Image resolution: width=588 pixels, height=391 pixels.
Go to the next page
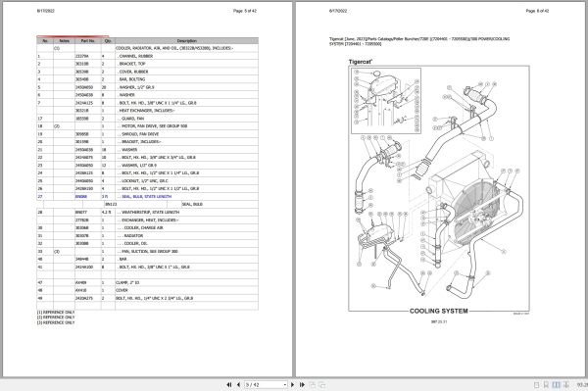pyautogui.click(x=292, y=384)
